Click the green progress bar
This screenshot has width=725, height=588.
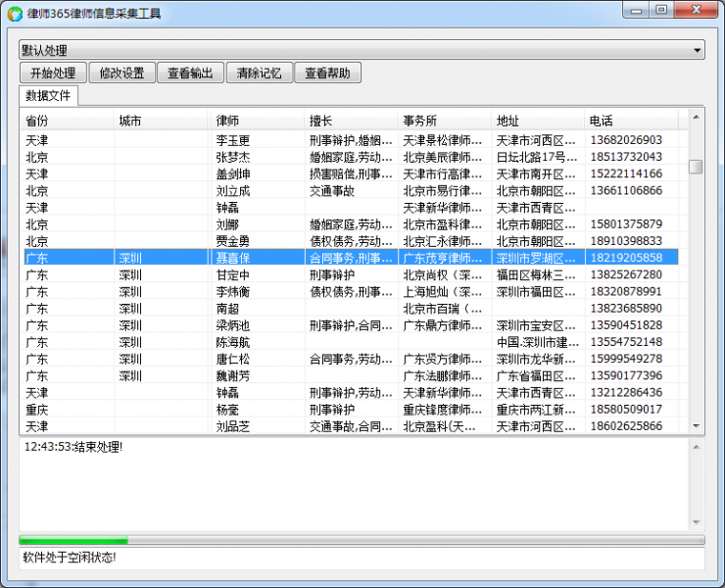point(73,540)
